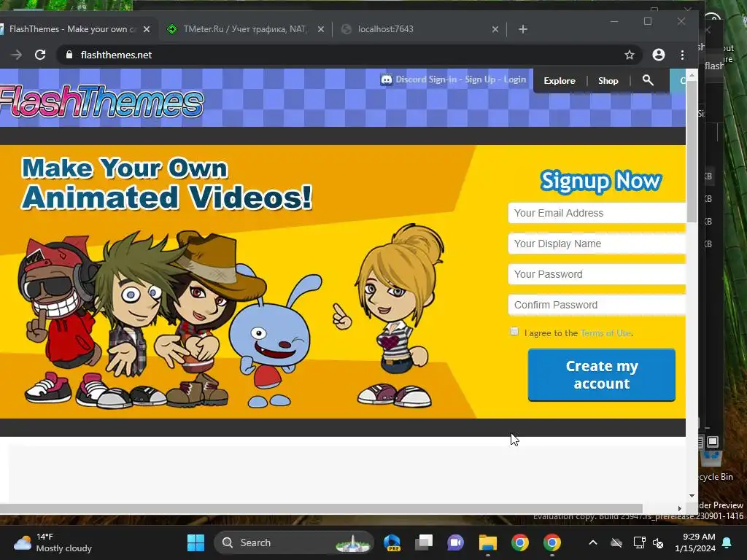Click the OneDrive cloud tray icon

pyautogui.click(x=616, y=542)
